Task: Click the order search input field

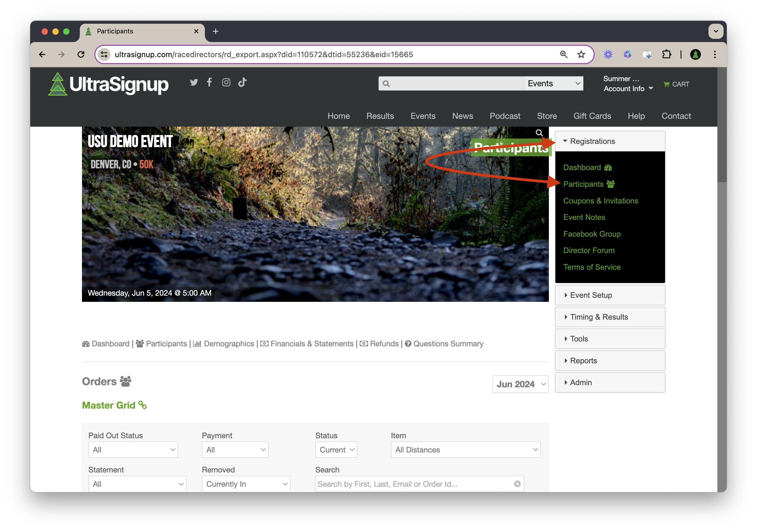Action: (x=412, y=483)
